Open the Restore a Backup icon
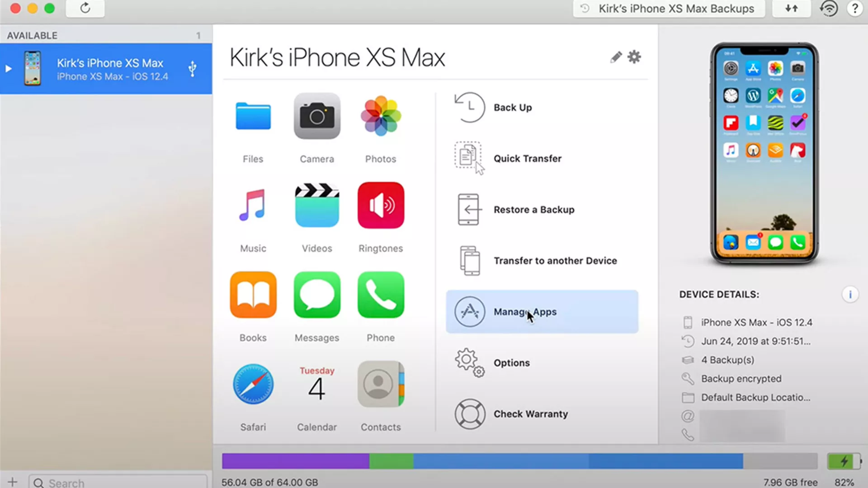The height and width of the screenshot is (488, 868). coord(469,209)
